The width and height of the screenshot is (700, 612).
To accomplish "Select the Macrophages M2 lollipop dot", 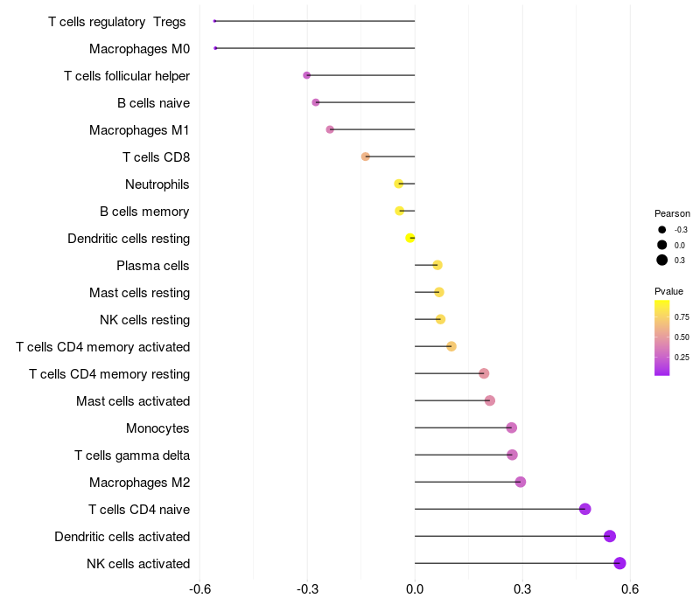I will (521, 482).
